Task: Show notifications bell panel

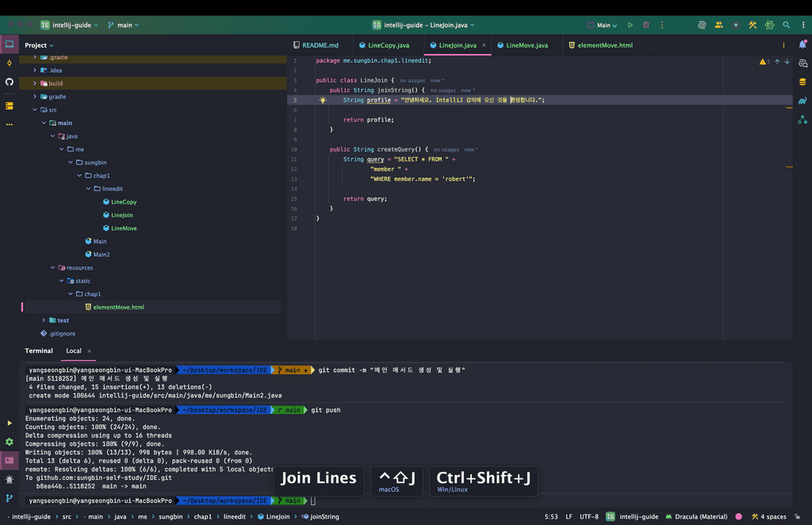Action: click(802, 45)
